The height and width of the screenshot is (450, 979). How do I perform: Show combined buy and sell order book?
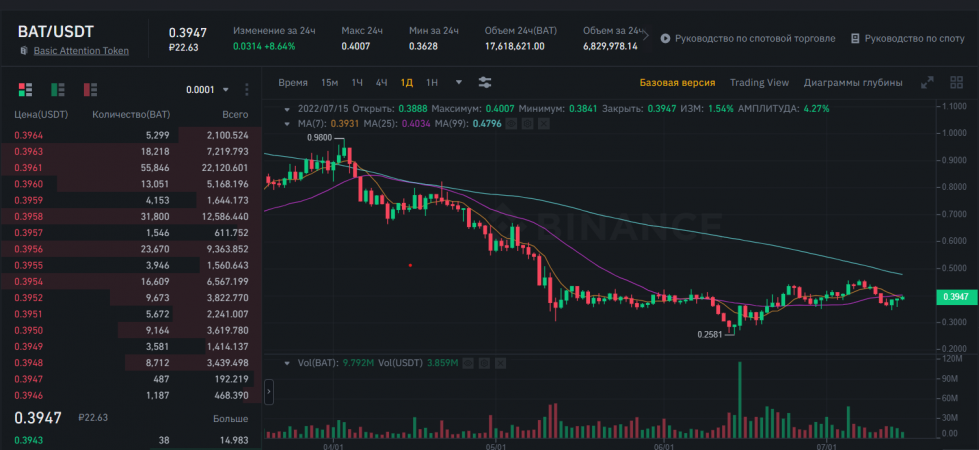pyautogui.click(x=24, y=89)
